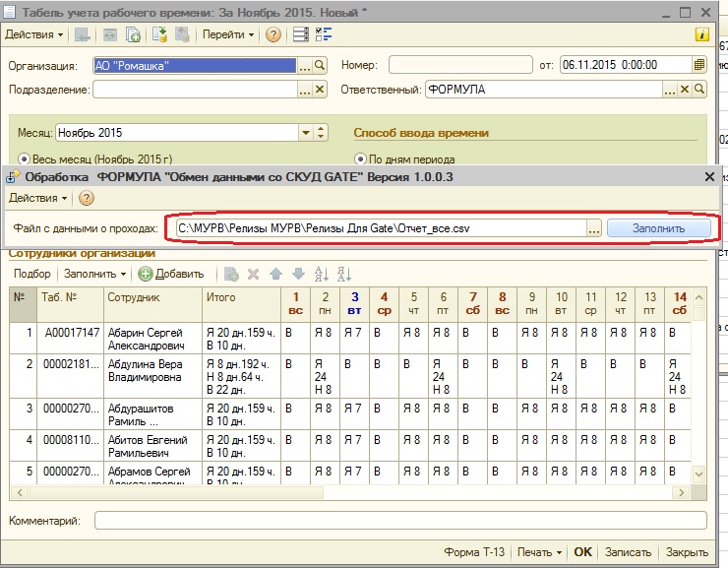728x568 pixels.
Task: Click table scroll down arrow
Action: click(698, 474)
